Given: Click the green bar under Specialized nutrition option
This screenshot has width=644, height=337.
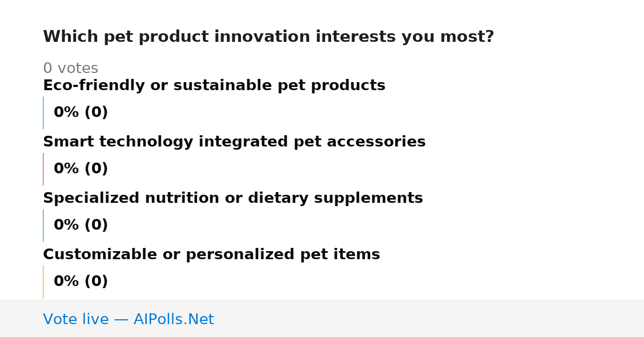Looking at the screenshot, I should (x=43, y=225).
